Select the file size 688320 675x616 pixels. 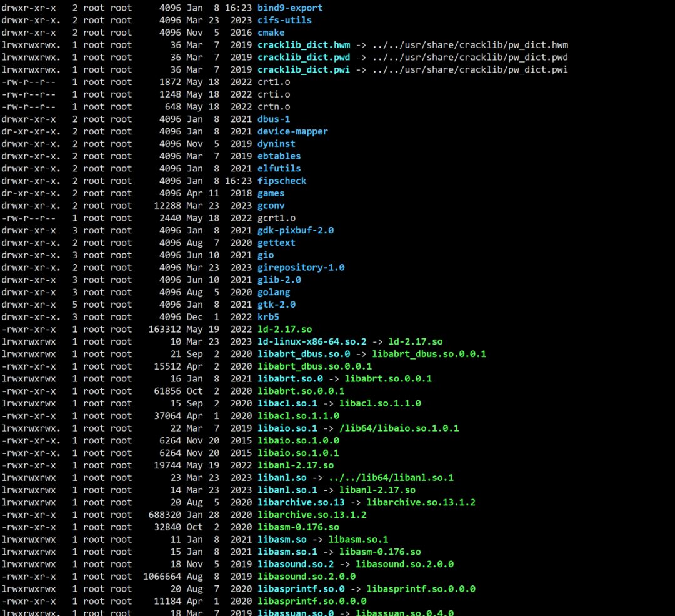coord(165,515)
